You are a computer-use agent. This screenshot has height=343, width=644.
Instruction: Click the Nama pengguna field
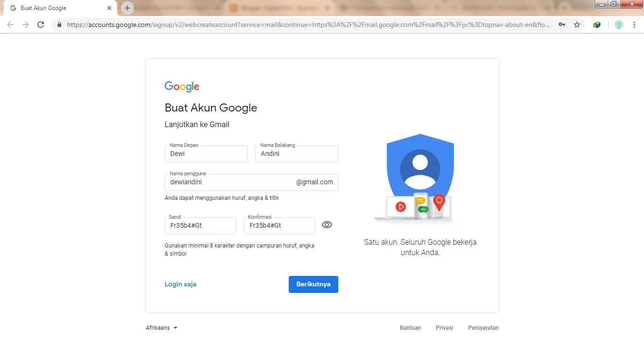click(x=251, y=182)
